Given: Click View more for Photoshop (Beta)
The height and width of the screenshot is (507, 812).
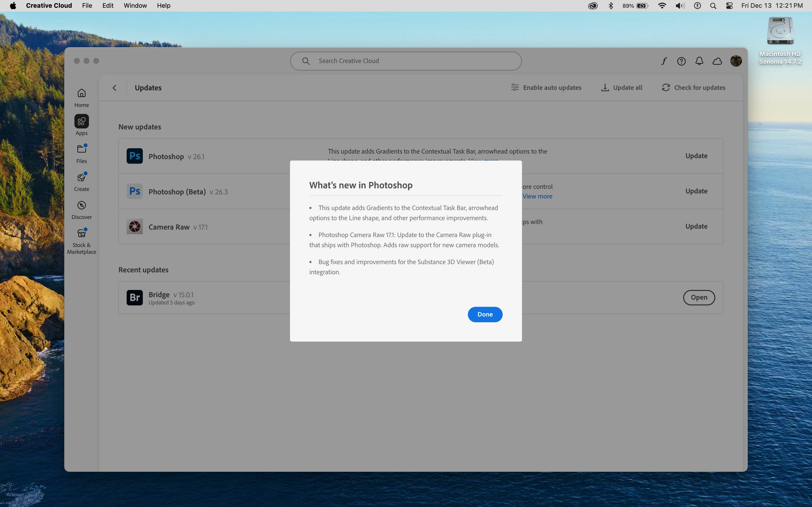Looking at the screenshot, I should coord(537,197).
